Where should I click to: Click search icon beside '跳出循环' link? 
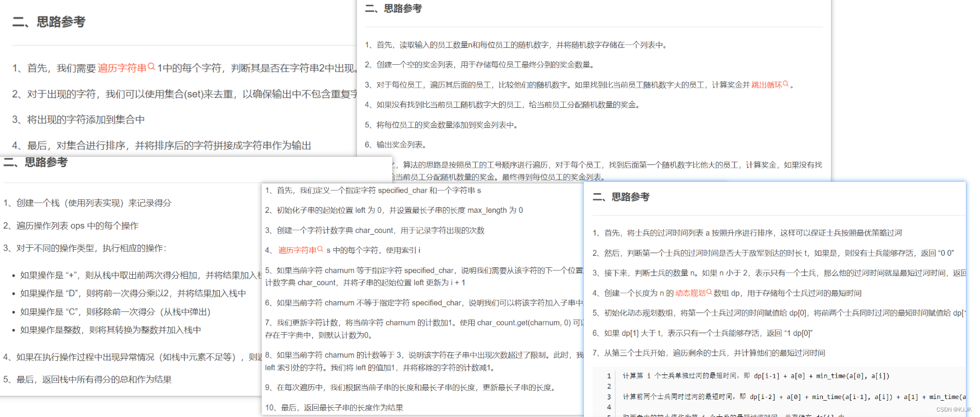[786, 84]
